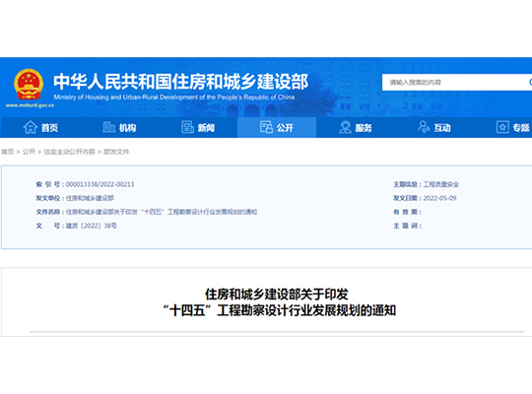532x394 pixels.
Task: Click the ministry title 中华人民共和国住房和城乡建设部
Action: (181, 82)
